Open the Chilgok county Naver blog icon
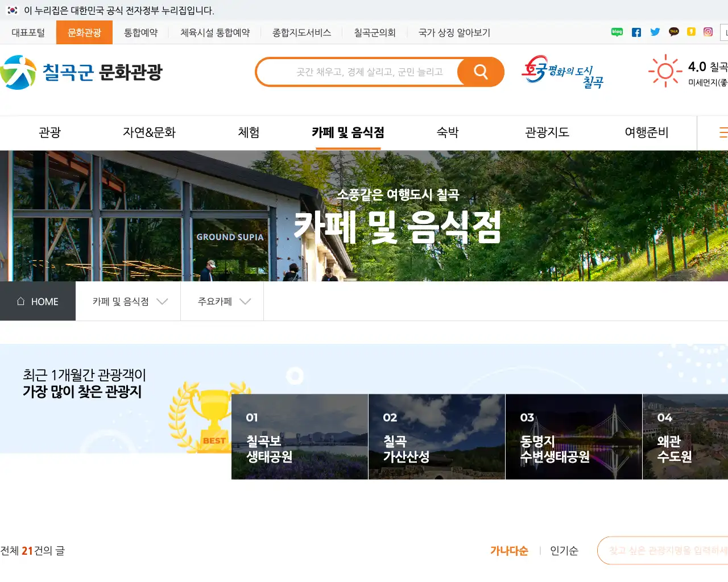This screenshot has width=728, height=582. (617, 32)
